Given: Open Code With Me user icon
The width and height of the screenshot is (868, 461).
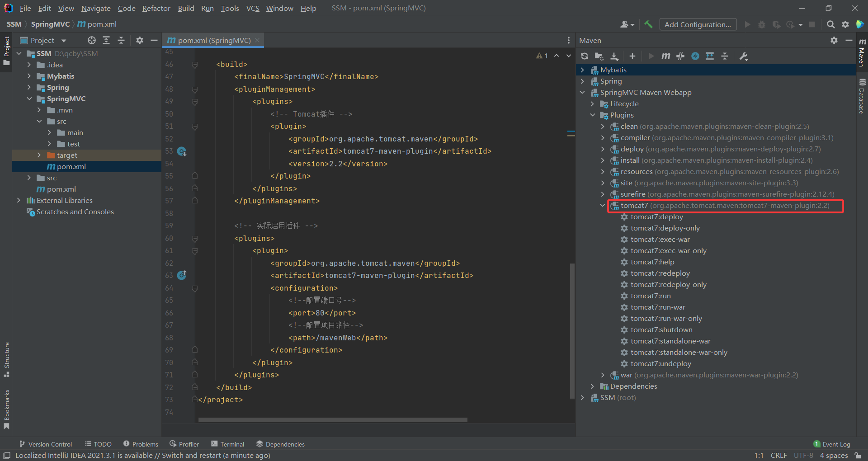Looking at the screenshot, I should [627, 24].
